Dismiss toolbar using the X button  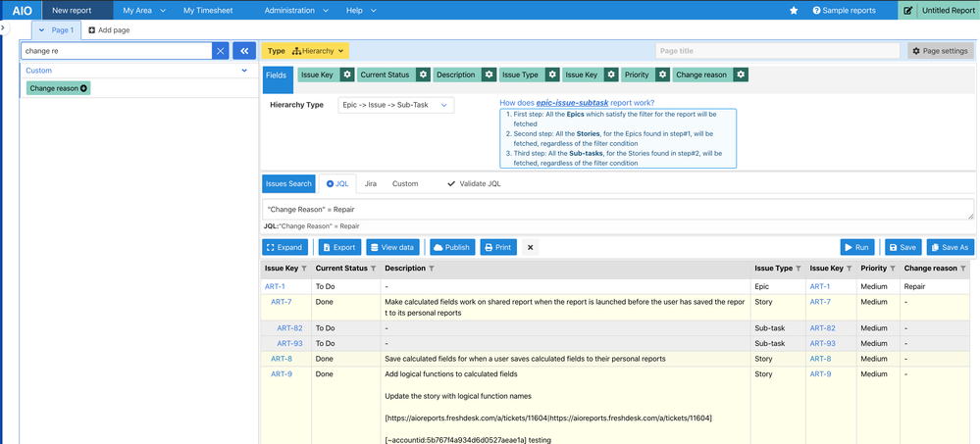531,248
